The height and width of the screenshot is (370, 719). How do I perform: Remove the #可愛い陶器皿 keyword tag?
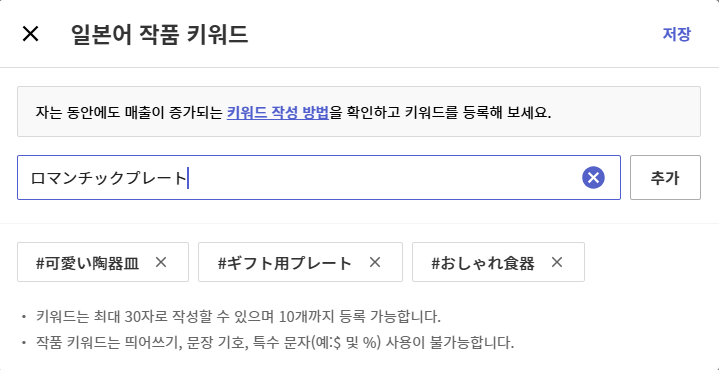click(x=160, y=262)
